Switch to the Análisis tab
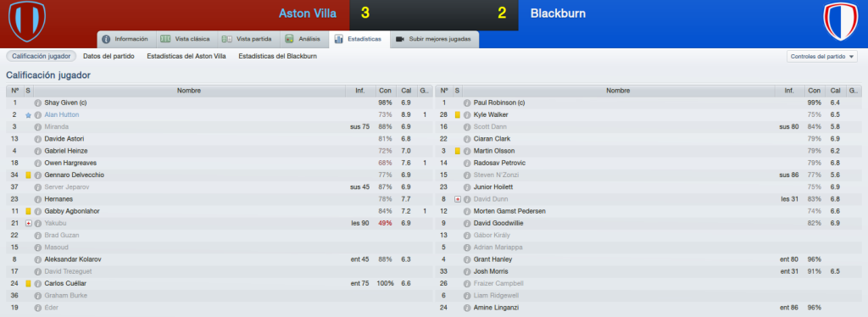The height and width of the screenshot is (317, 868). pos(304,39)
